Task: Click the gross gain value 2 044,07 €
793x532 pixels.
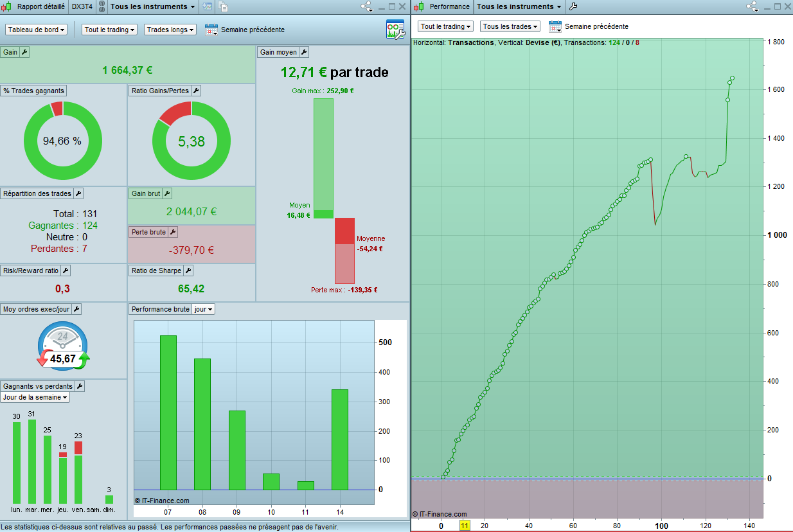Action: pyautogui.click(x=192, y=211)
